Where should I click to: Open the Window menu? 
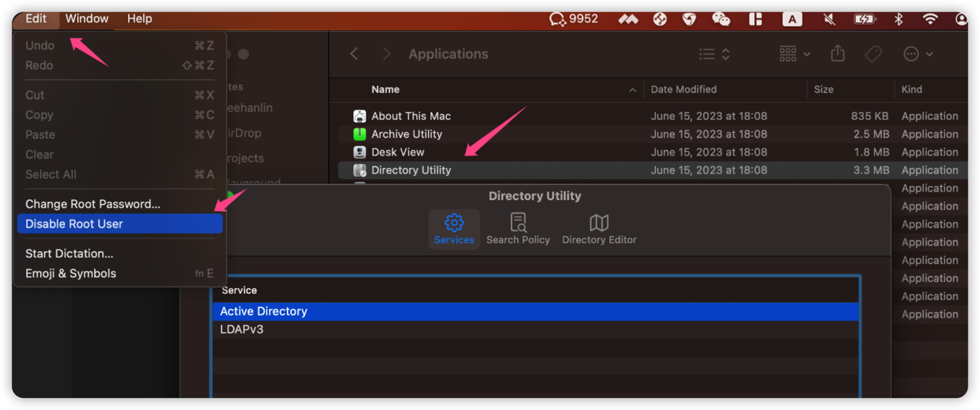[87, 18]
